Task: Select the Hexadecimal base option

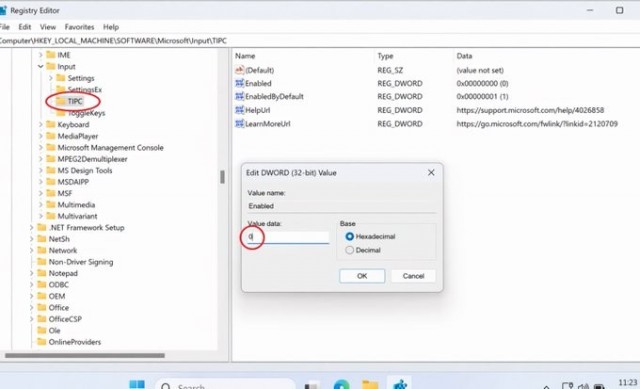Action: tap(349, 236)
